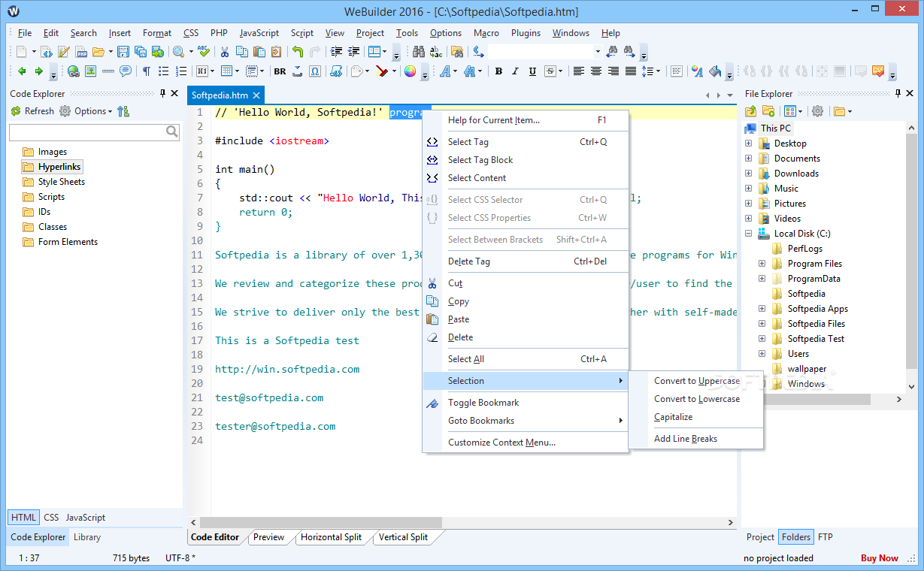Click the Justify alignment icon

click(x=630, y=71)
